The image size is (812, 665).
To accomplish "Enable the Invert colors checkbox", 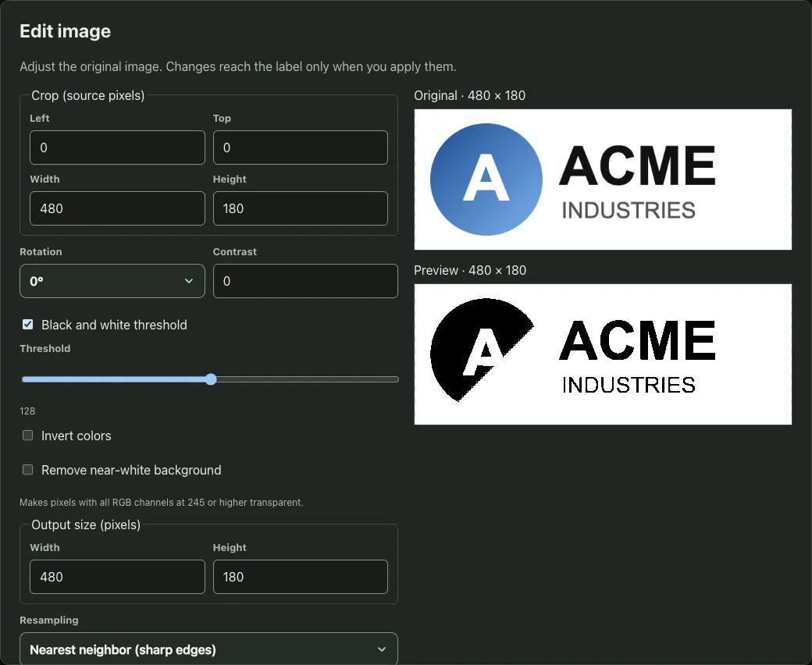I will 28,436.
